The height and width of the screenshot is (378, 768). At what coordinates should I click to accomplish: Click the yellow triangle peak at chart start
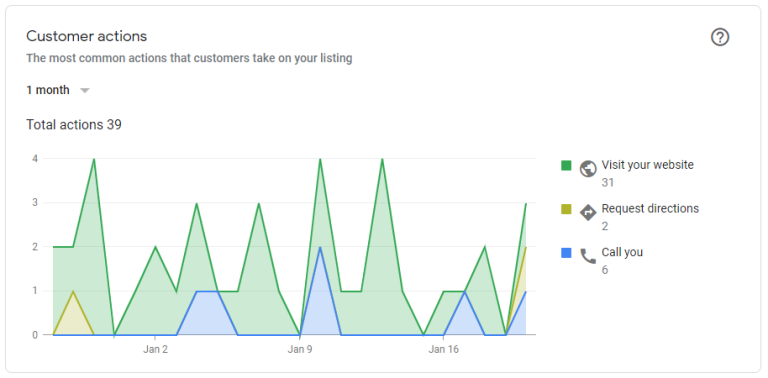[73, 291]
